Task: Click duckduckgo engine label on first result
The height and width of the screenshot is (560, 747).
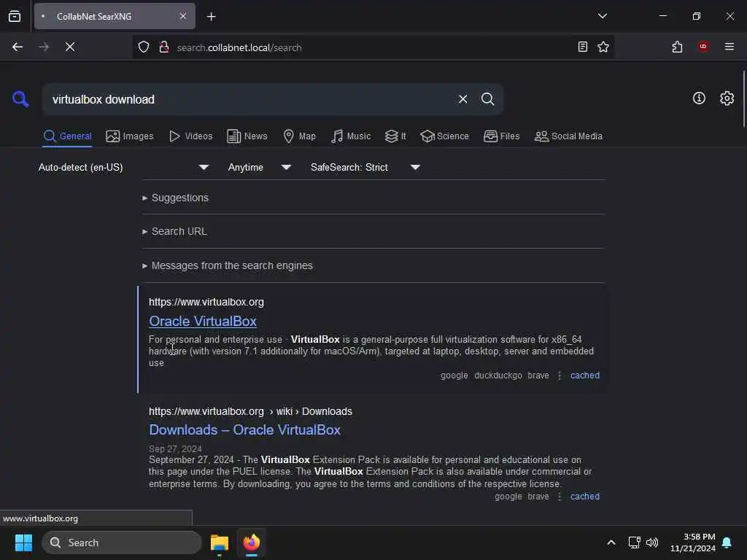Action: point(498,376)
